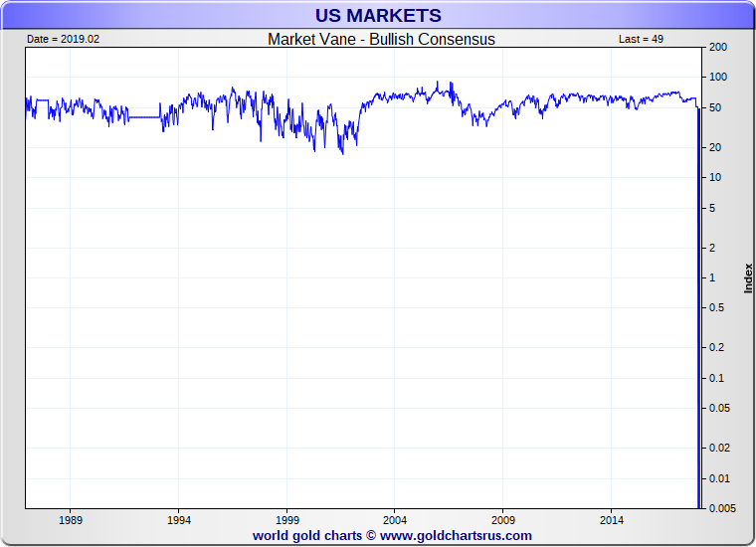Click the 0.1 y-axis tick label
The image size is (756, 547).
coord(716,378)
